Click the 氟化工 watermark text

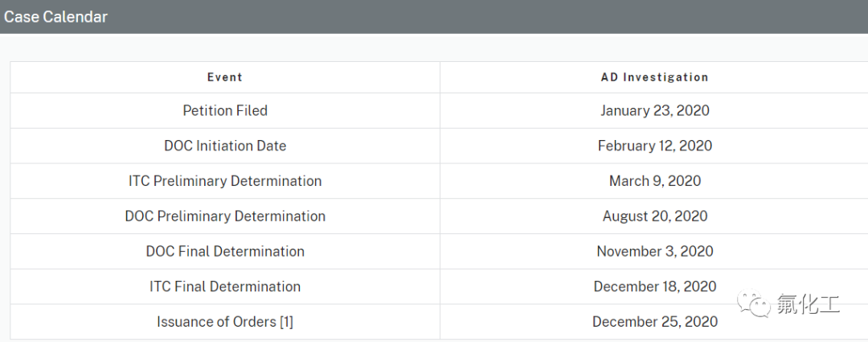[x=808, y=303]
